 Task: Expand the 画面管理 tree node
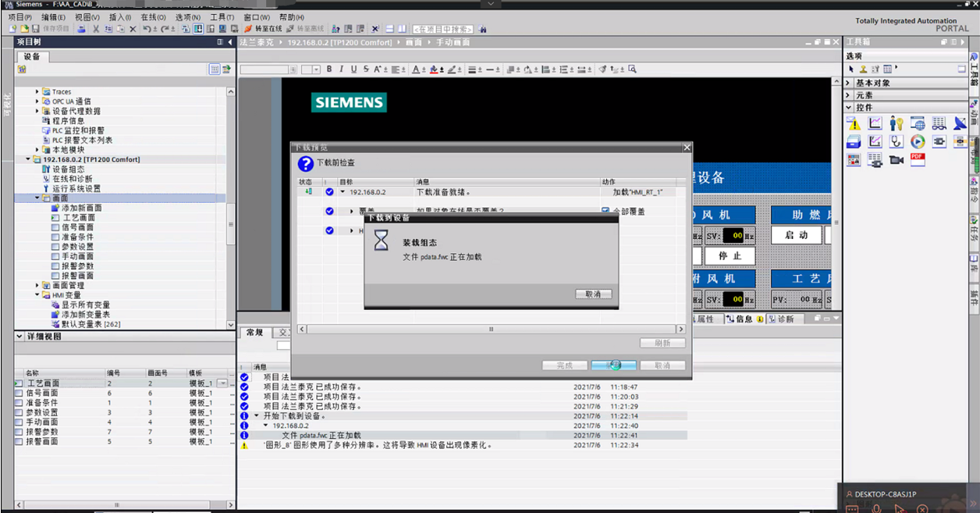37,286
